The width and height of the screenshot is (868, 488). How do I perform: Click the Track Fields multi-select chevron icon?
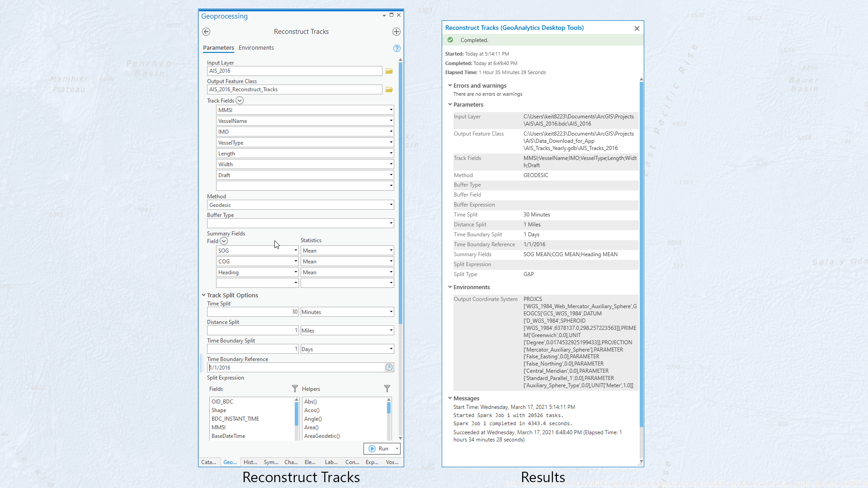(240, 101)
